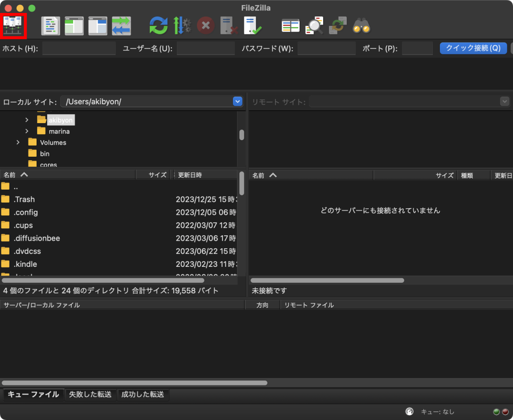513x420 pixels.
Task: Open the binoculars file search icon
Action: click(361, 26)
